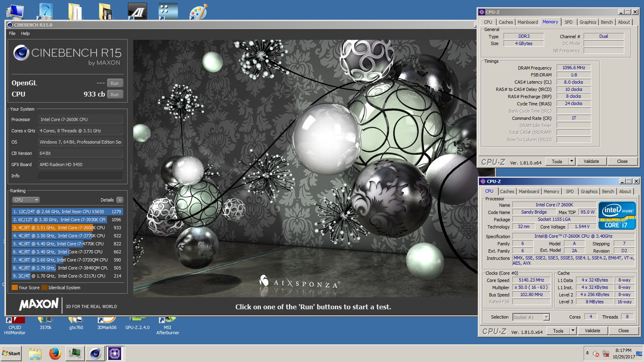Select the i5-3317U ranking row

pos(67,276)
